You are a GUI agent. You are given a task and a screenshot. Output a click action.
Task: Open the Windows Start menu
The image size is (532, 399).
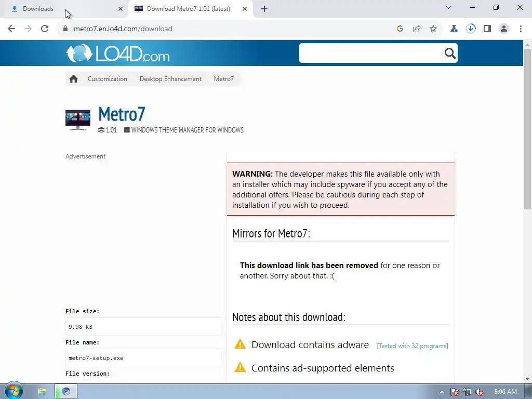[14, 391]
